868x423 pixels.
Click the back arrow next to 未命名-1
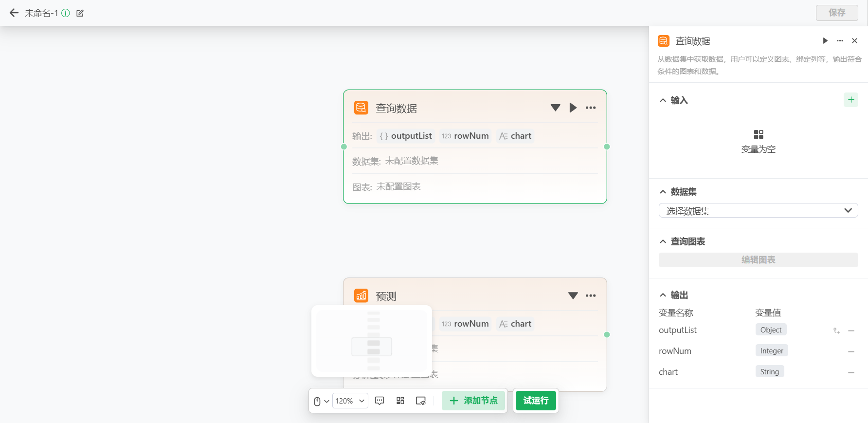pyautogui.click(x=14, y=13)
